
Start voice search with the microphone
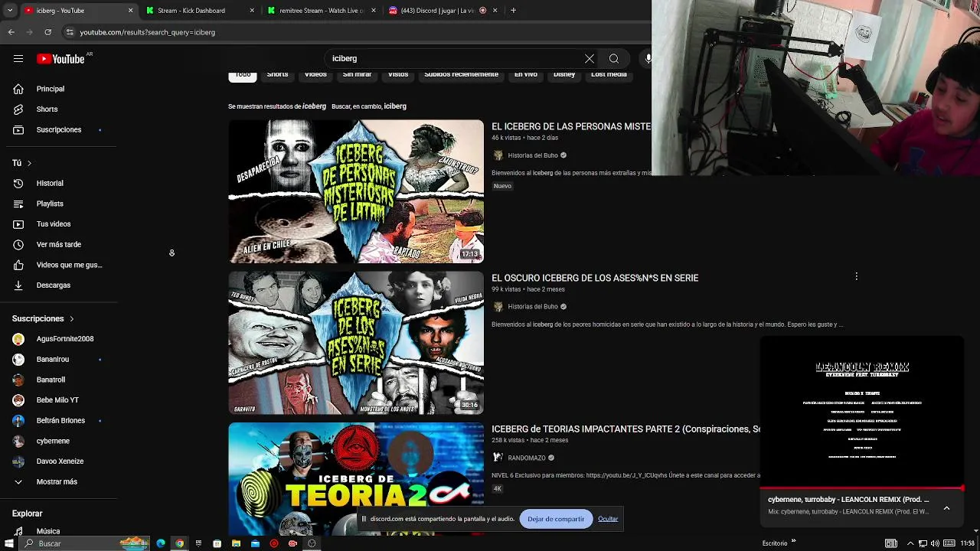pyautogui.click(x=648, y=58)
